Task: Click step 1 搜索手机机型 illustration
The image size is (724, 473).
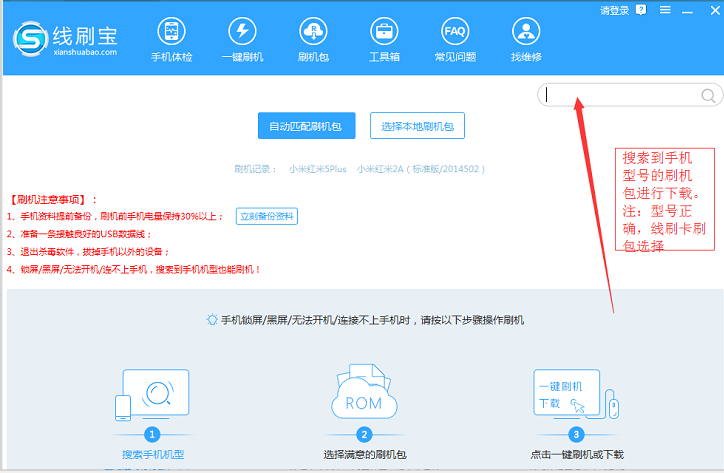Action: [153, 395]
